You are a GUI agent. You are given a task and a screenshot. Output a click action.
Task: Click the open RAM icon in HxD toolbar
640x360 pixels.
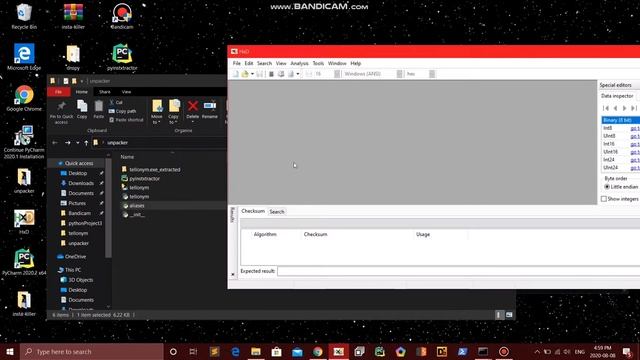[x=271, y=74]
